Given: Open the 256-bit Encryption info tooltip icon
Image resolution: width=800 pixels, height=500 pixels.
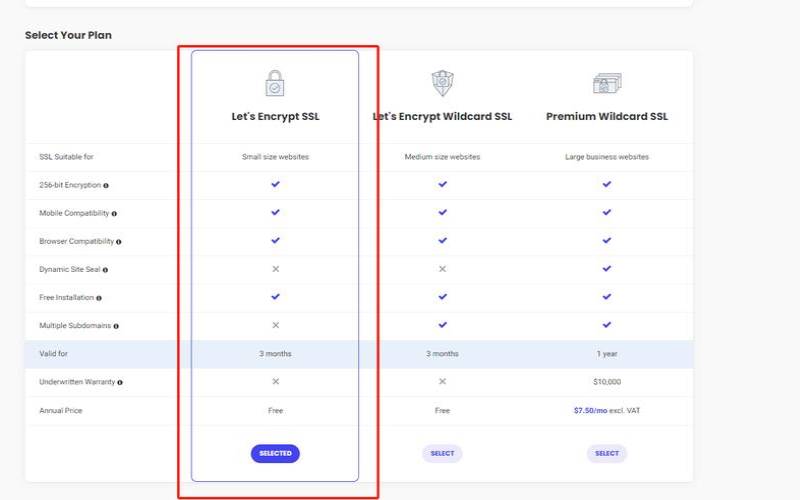Looking at the screenshot, I should pyautogui.click(x=107, y=185).
